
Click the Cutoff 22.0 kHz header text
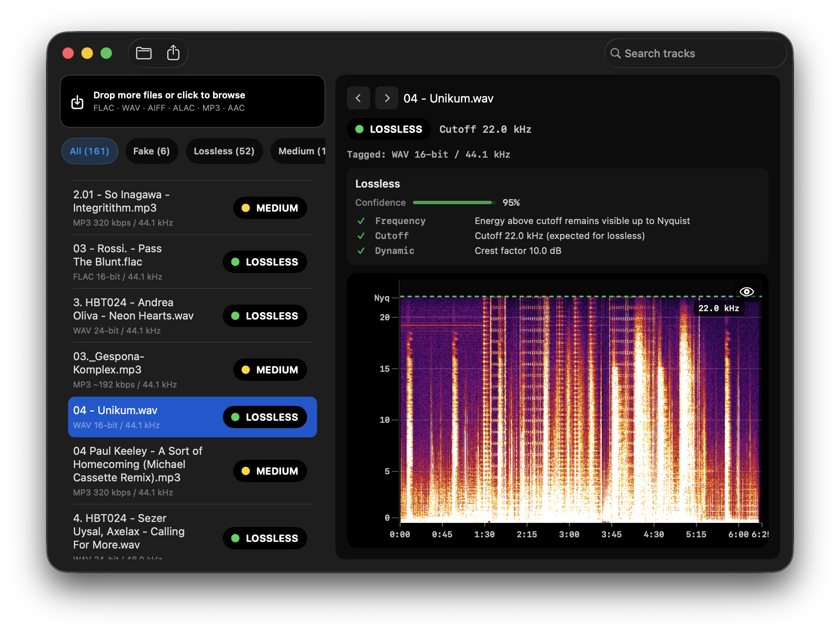coord(485,129)
